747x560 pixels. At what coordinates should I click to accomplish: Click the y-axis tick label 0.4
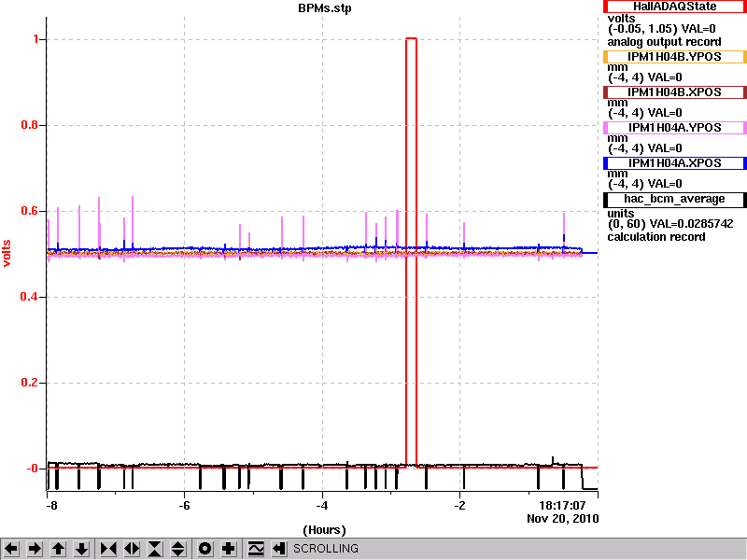pyautogui.click(x=30, y=297)
